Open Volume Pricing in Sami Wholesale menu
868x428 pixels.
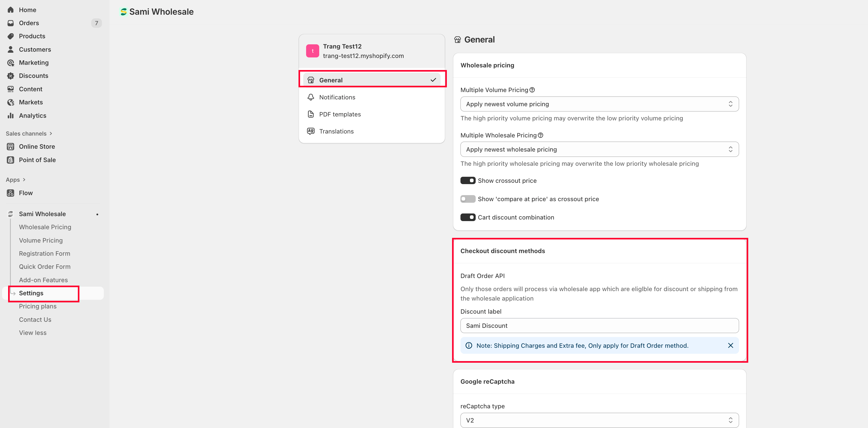[41, 240]
